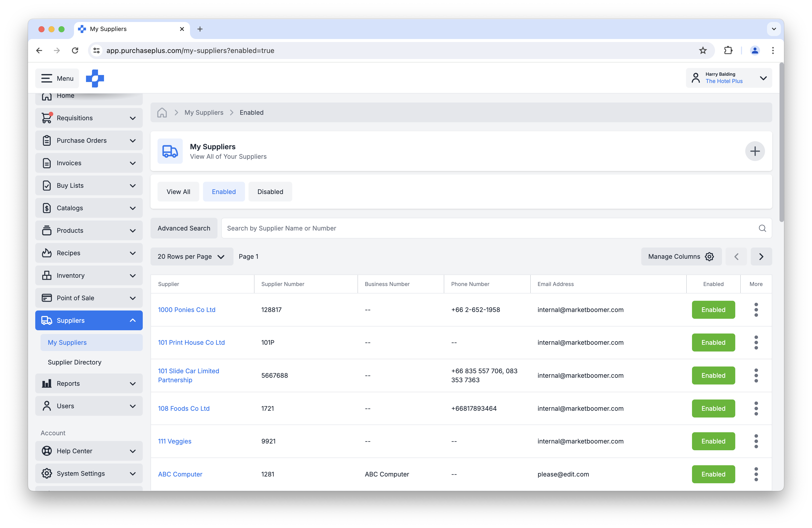Open the Point of Sale card icon
812x528 pixels.
coord(47,298)
